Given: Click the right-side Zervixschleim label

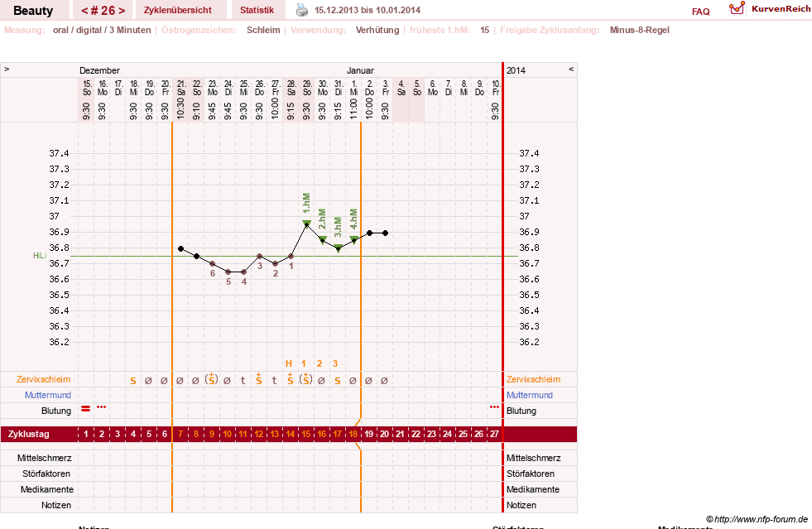Looking at the screenshot, I should pyautogui.click(x=533, y=379).
